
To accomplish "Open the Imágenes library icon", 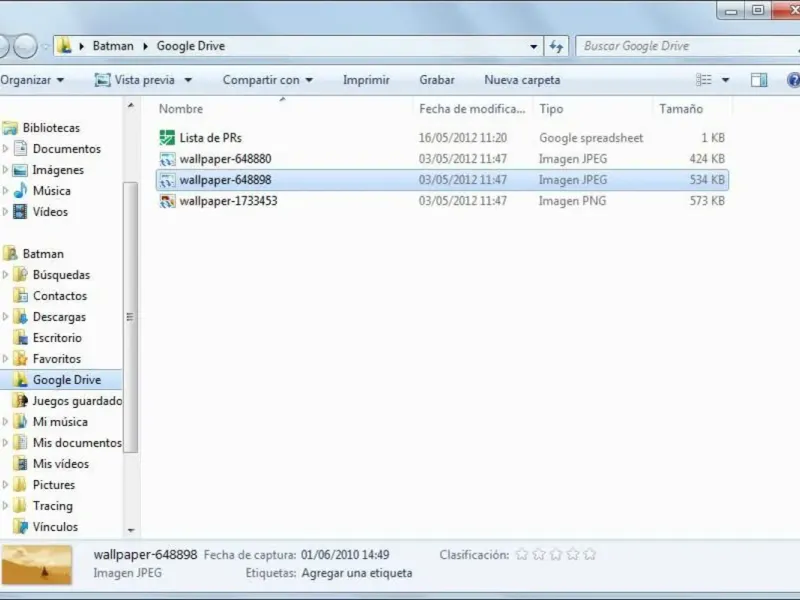I will [x=20, y=169].
